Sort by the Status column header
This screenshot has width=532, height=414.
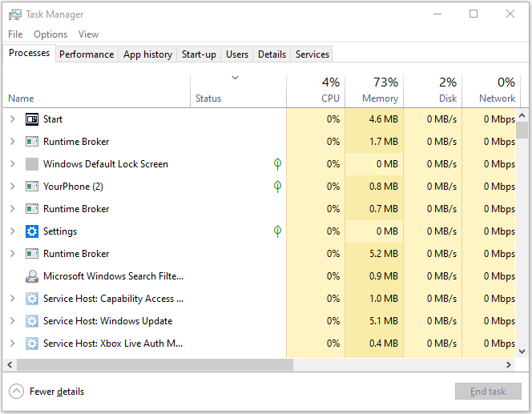238,90
